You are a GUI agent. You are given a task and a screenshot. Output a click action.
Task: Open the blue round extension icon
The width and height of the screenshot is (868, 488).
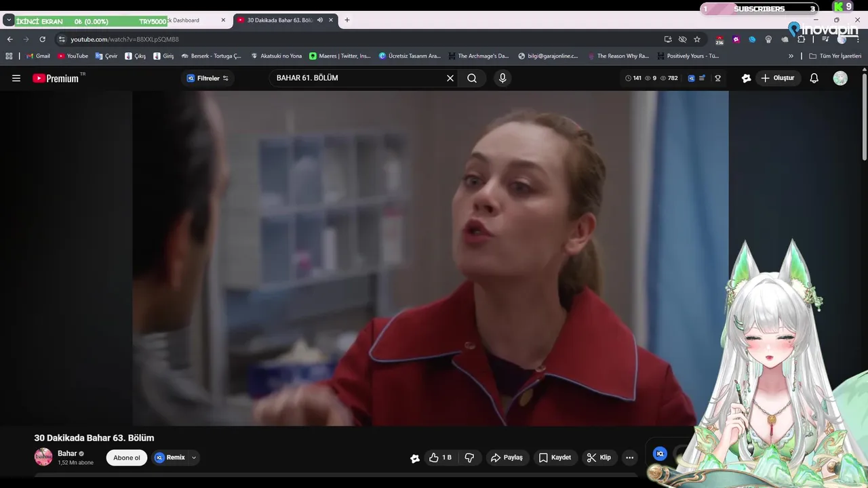(x=752, y=39)
